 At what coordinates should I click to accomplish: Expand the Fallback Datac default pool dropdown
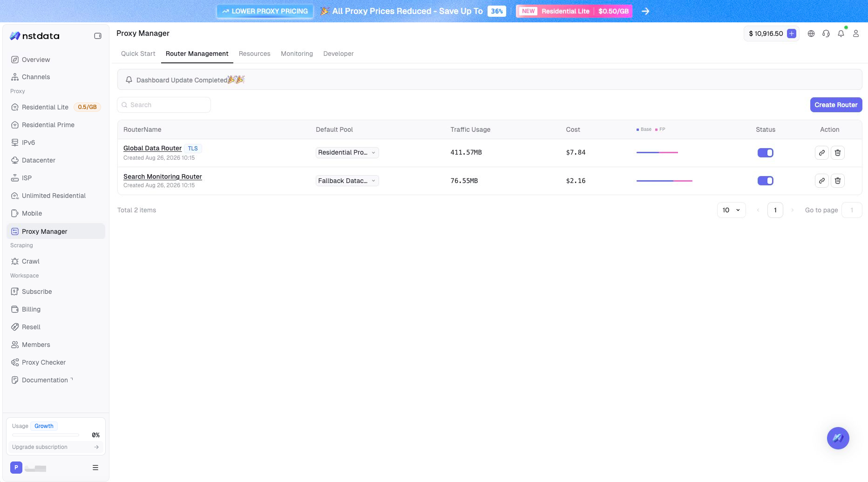coord(347,181)
